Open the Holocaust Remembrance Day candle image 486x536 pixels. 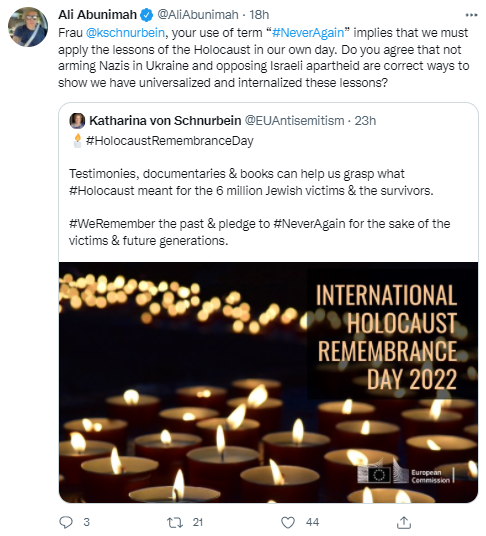pos(268,382)
